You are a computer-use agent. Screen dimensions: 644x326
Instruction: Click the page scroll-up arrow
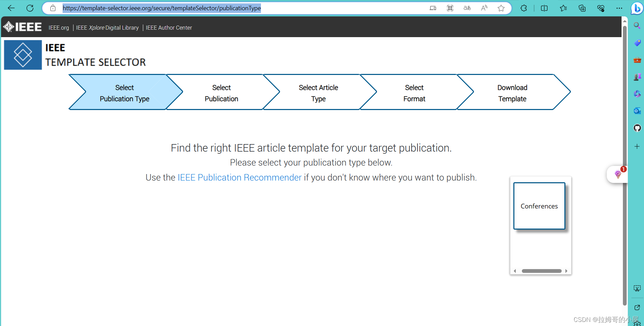pos(625,21)
